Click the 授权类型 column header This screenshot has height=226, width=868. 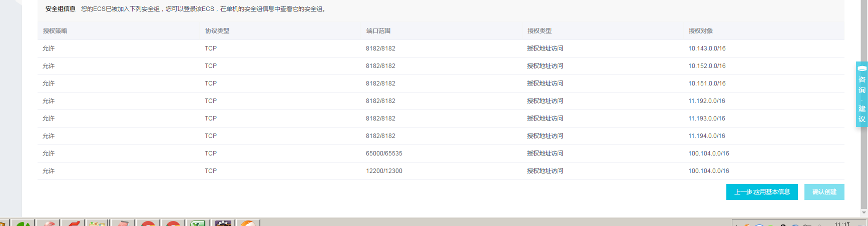(540, 31)
